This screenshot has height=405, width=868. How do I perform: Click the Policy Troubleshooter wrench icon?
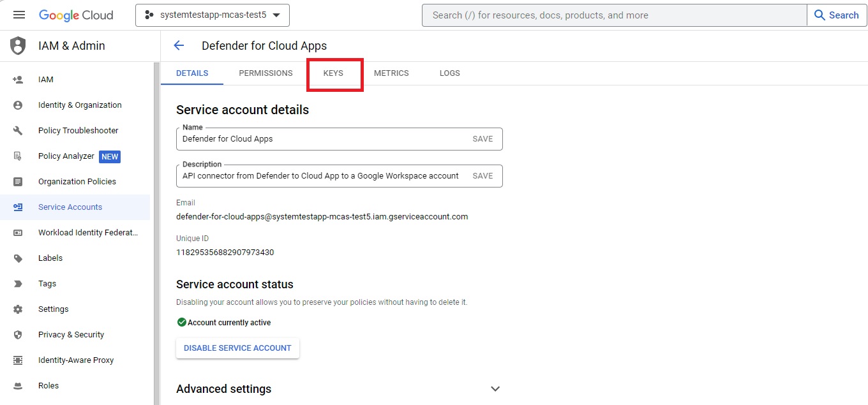tap(18, 131)
